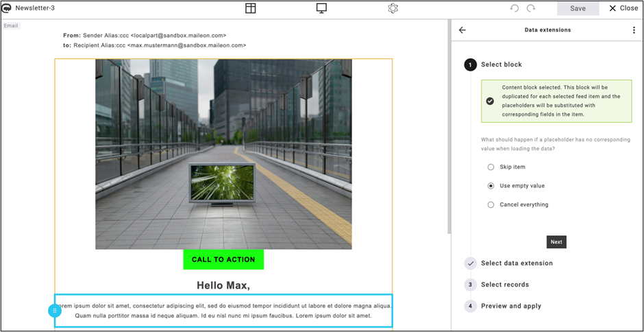The width and height of the screenshot is (644, 332).
Task: Grab the blue block drag handle
Action: 55,311
